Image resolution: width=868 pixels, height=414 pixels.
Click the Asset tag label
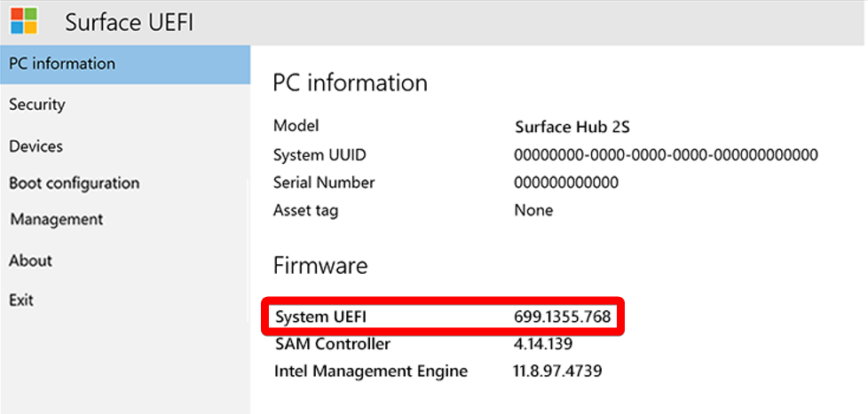pos(305,211)
